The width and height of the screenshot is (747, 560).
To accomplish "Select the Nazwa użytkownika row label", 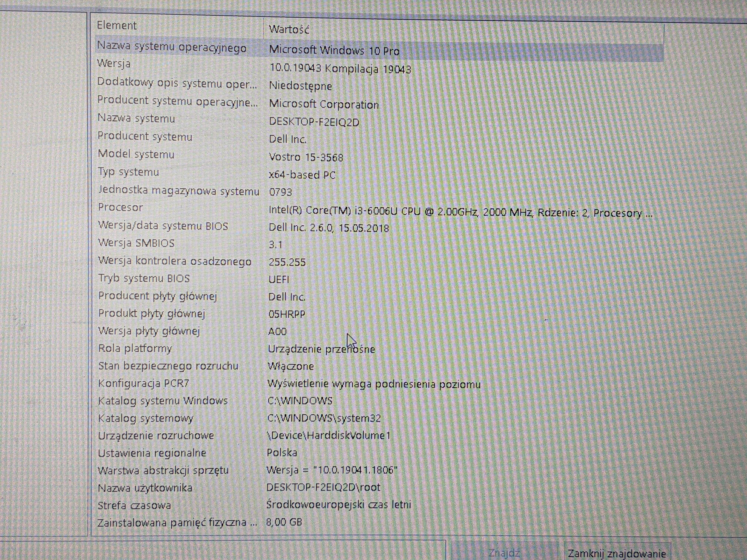I will (145, 488).
